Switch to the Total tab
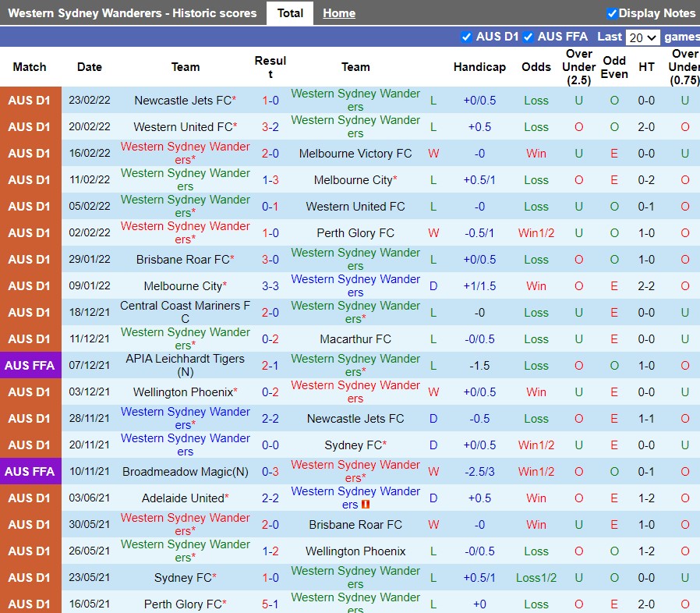Image resolution: width=700 pixels, height=613 pixels. [x=290, y=13]
